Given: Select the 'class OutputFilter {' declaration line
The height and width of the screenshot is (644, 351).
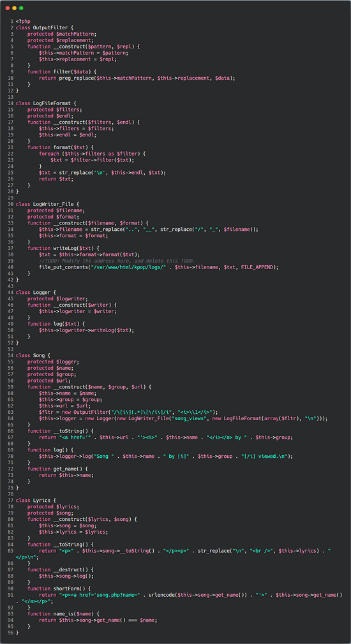Looking at the screenshot, I should tap(45, 27).
